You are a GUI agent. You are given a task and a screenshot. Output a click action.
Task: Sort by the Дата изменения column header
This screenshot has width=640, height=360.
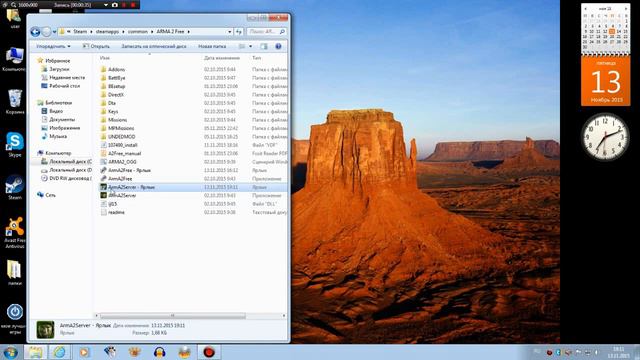tap(222, 58)
